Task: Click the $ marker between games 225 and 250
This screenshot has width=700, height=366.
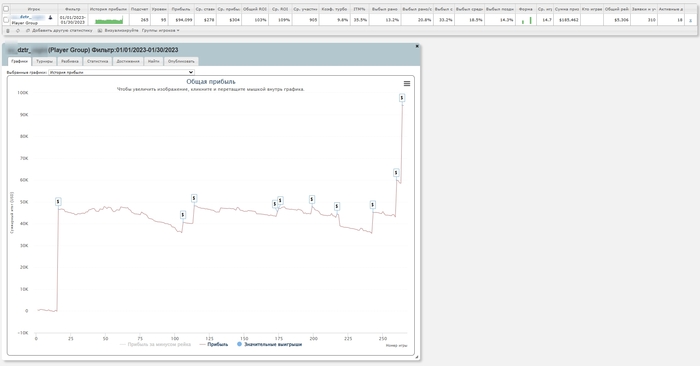Action: 372,205
